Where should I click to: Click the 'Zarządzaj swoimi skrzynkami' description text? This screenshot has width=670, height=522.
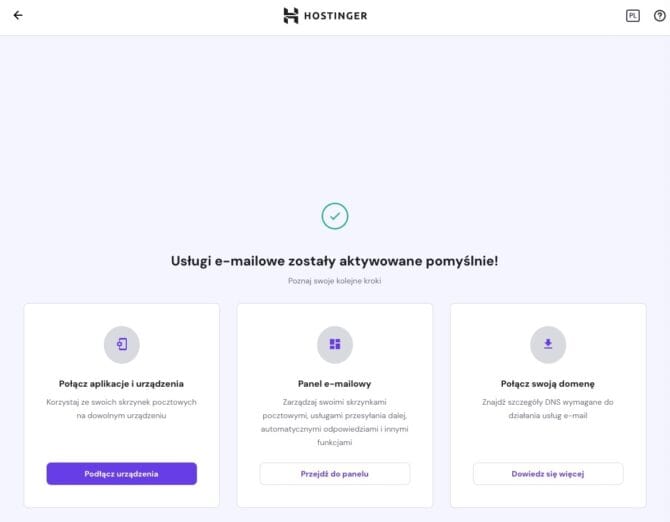[x=335, y=421]
